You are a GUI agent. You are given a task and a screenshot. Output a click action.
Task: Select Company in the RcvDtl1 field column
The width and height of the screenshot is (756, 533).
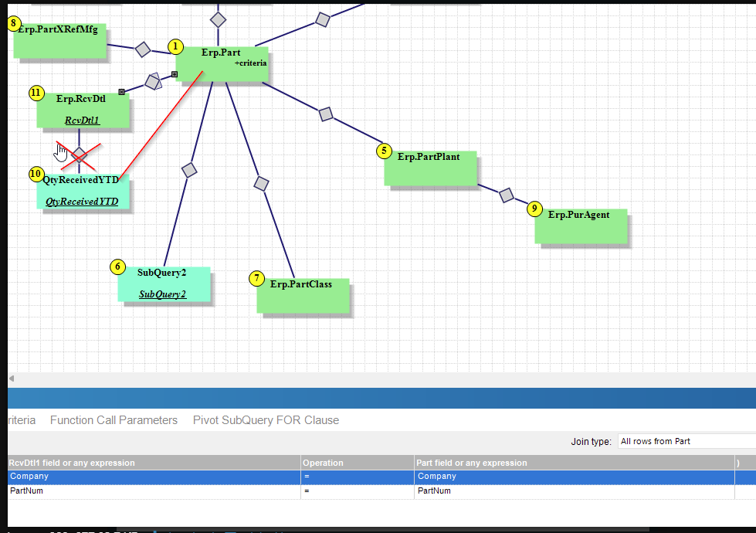pyautogui.click(x=154, y=477)
